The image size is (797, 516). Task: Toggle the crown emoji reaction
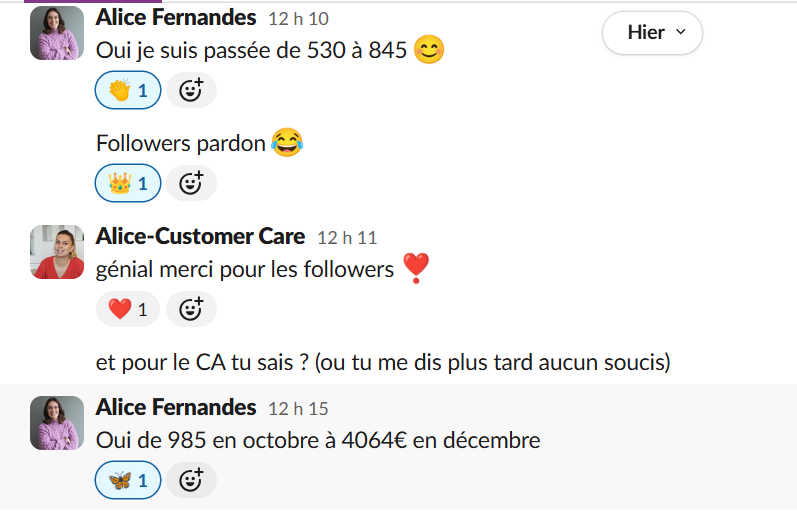[127, 183]
